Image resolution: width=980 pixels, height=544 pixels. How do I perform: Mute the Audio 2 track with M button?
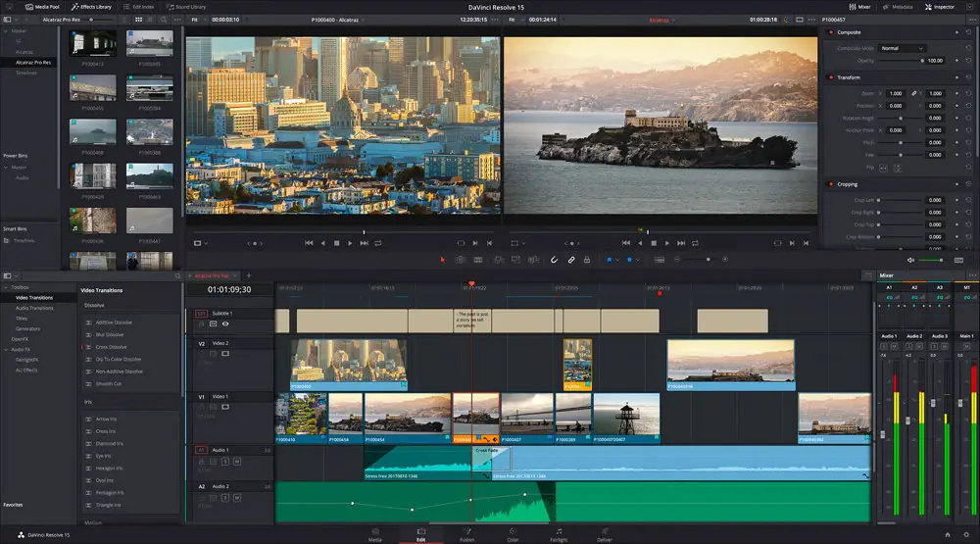pyautogui.click(x=236, y=497)
